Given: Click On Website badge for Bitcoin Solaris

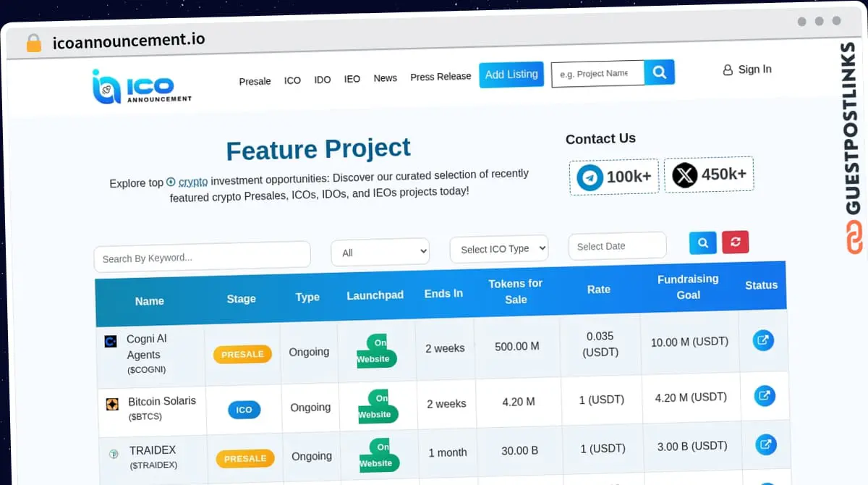Looking at the screenshot, I should coord(377,407).
